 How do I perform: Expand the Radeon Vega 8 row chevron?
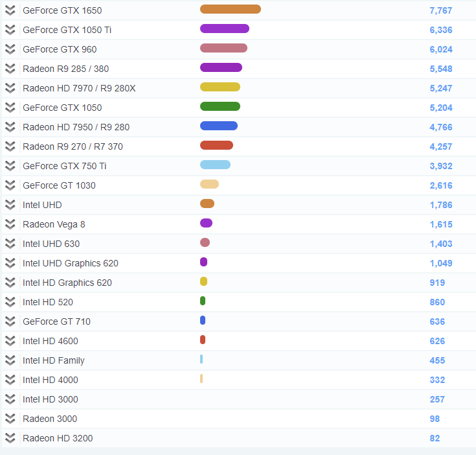click(10, 224)
